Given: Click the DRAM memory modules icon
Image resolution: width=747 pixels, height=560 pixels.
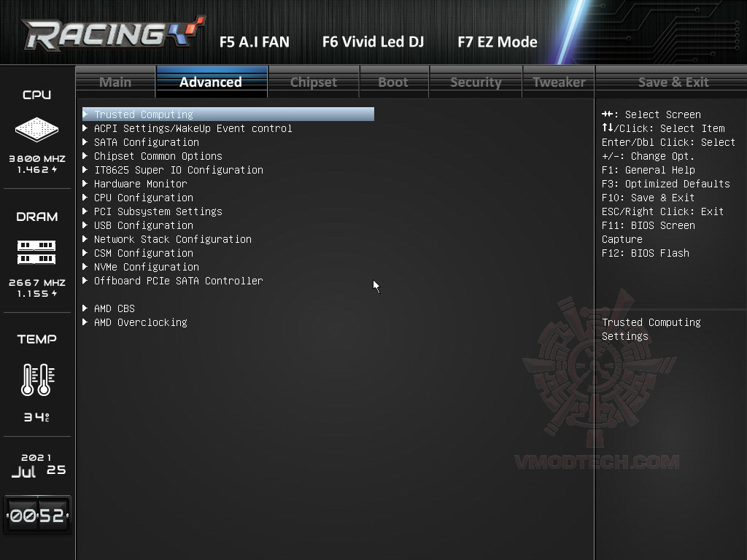Looking at the screenshot, I should (x=36, y=252).
